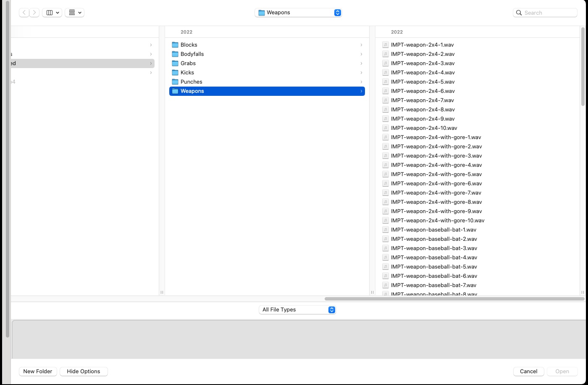The width and height of the screenshot is (588, 385).
Task: Click the Blocks folder icon
Action: coord(175,45)
